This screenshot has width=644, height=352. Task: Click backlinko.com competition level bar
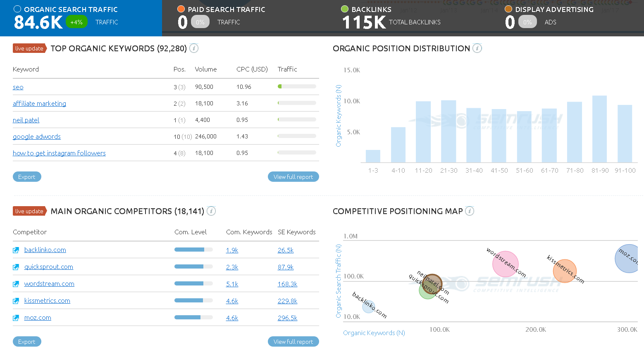point(193,250)
